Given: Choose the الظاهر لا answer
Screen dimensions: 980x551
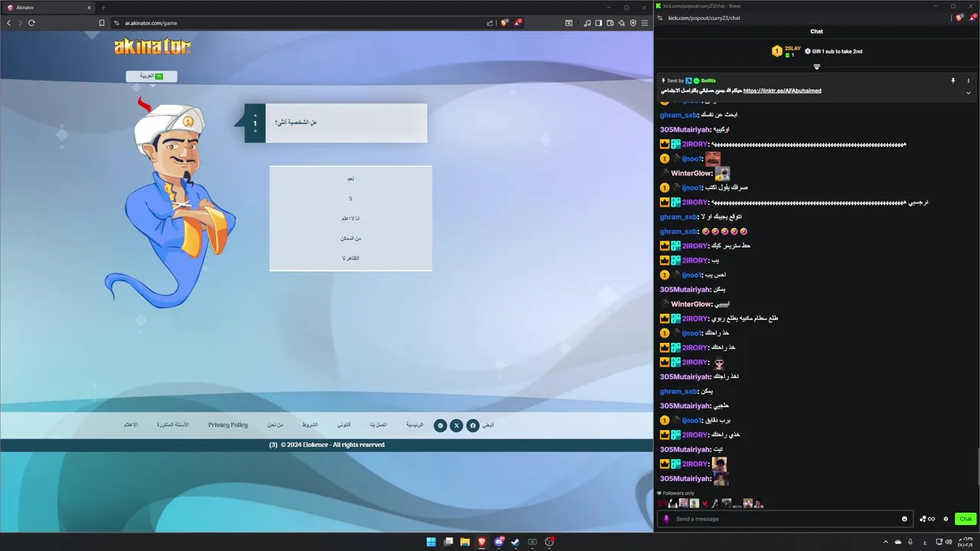Looking at the screenshot, I should point(351,258).
